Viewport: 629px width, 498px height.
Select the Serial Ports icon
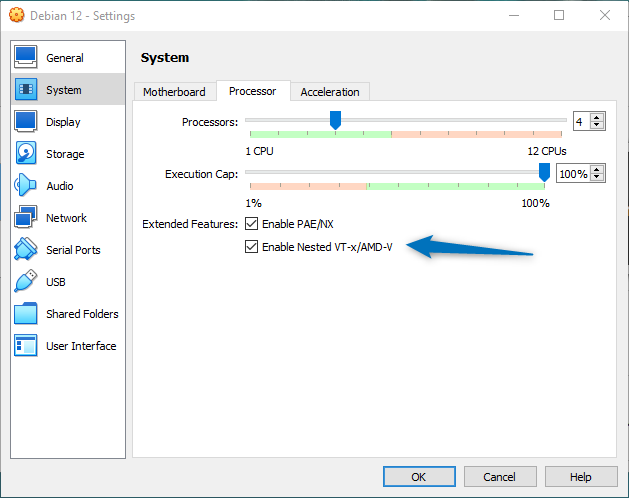point(26,250)
